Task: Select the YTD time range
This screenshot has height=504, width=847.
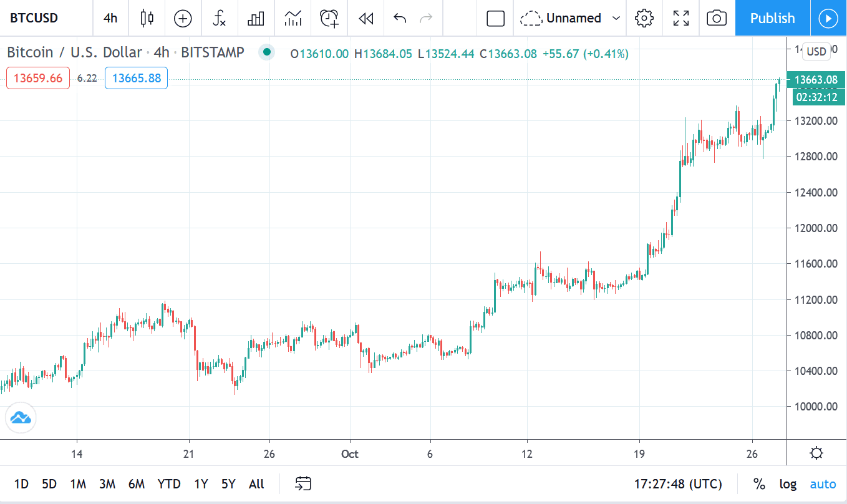Action: pyautogui.click(x=169, y=483)
